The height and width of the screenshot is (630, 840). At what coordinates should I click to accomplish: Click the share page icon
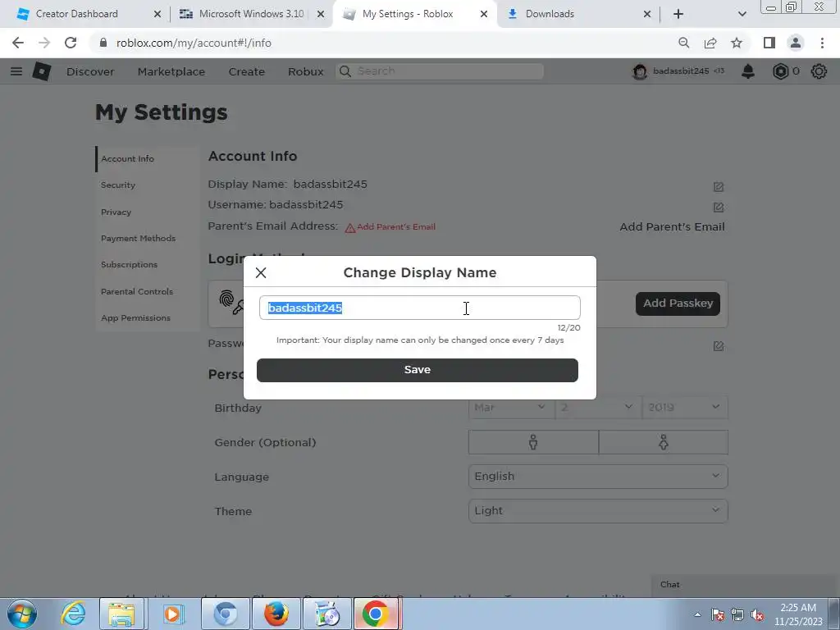click(x=710, y=43)
